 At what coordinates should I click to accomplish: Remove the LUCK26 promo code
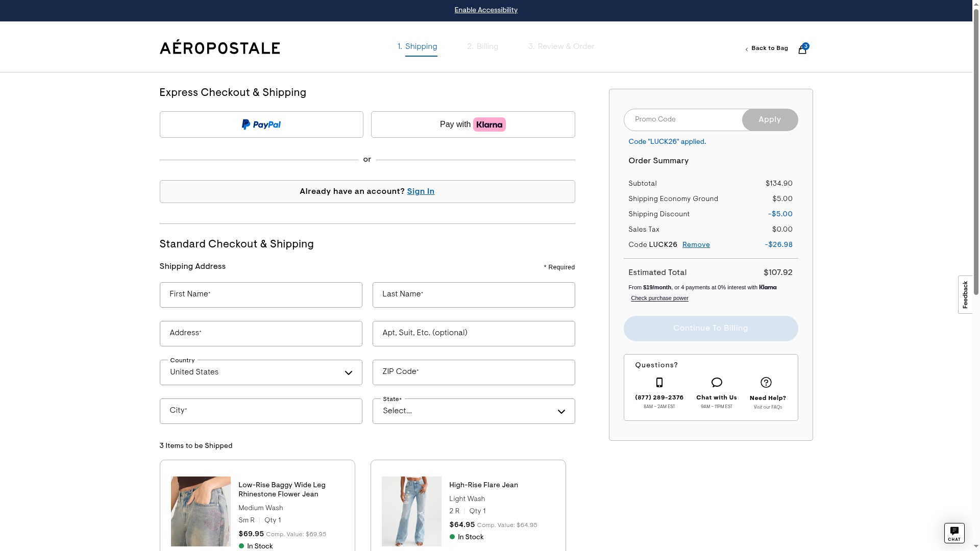(x=696, y=245)
